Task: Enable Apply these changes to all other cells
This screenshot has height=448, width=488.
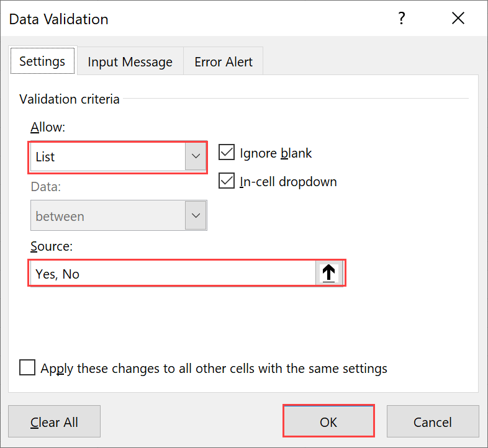Action: point(27,368)
